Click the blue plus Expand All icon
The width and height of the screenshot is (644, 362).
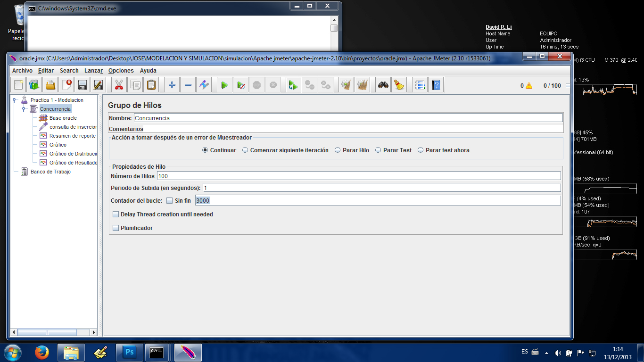[172, 85]
